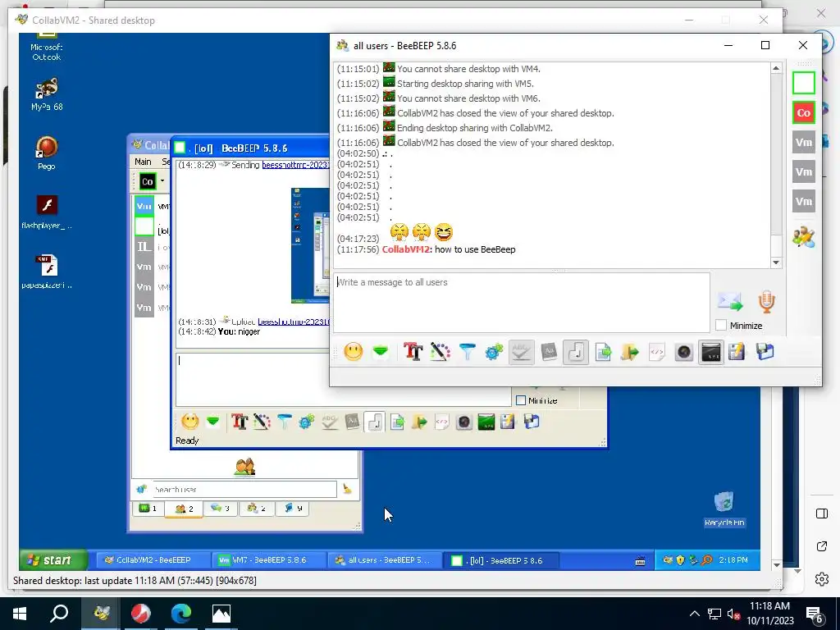840x630 pixels.
Task: Switch to bottom tab with number 1
Action: pos(148,509)
